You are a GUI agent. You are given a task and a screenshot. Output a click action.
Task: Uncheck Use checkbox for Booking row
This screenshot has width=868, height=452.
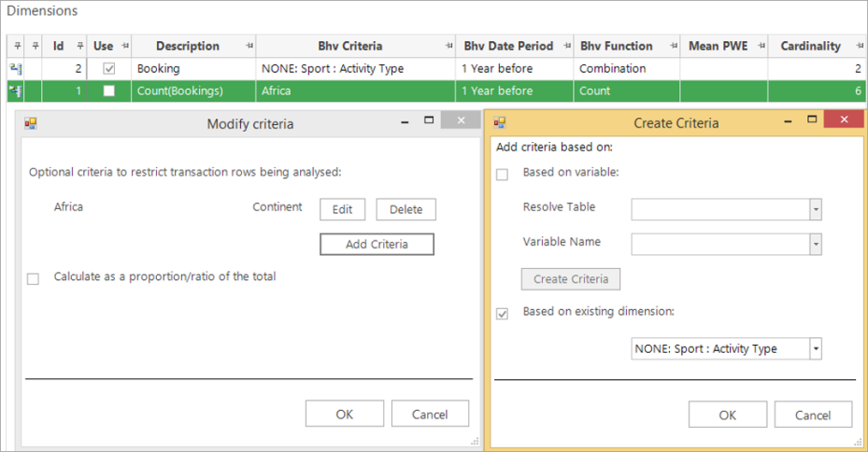pos(109,68)
